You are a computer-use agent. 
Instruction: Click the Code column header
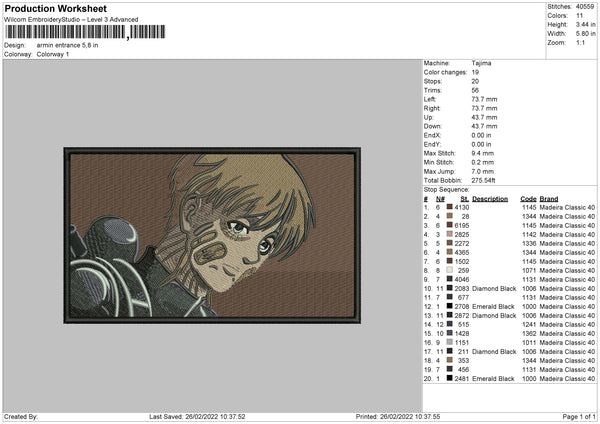point(528,199)
